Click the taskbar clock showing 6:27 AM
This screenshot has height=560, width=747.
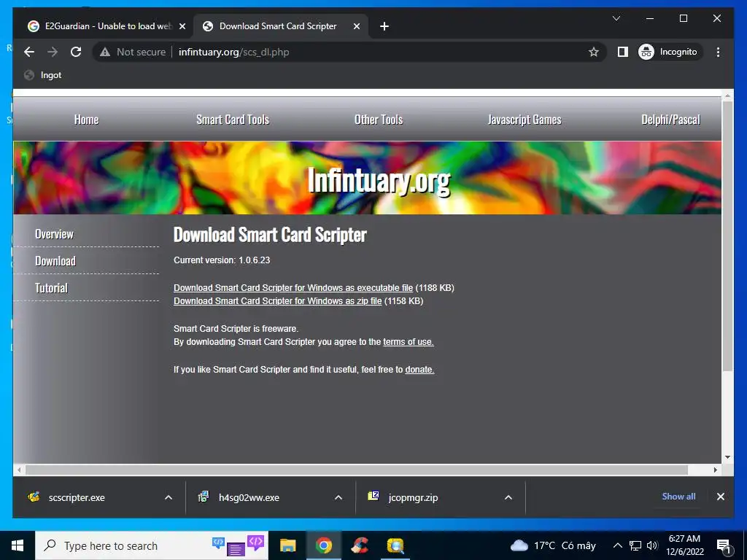(x=684, y=545)
